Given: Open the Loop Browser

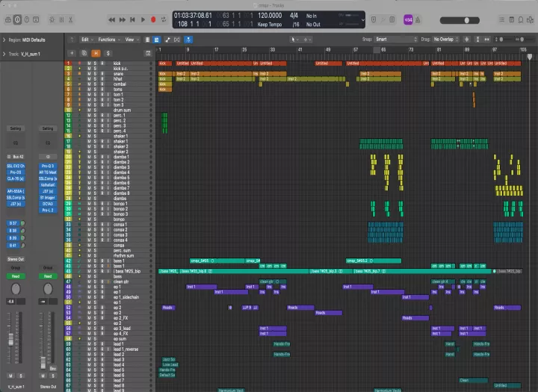Looking at the screenshot, I should [x=521, y=20].
